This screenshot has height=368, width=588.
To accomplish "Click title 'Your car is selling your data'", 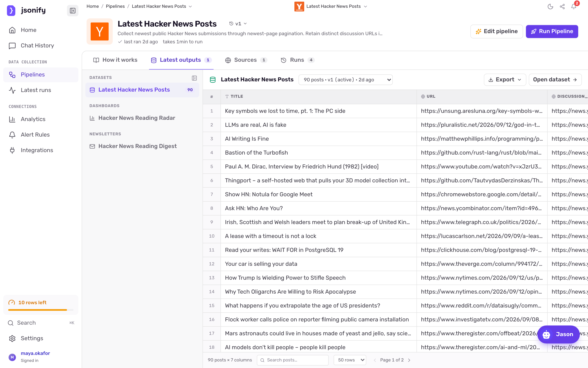I will coord(261,264).
